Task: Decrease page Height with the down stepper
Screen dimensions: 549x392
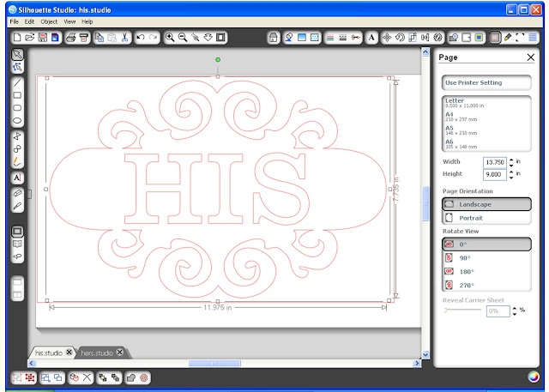Action: [511, 177]
